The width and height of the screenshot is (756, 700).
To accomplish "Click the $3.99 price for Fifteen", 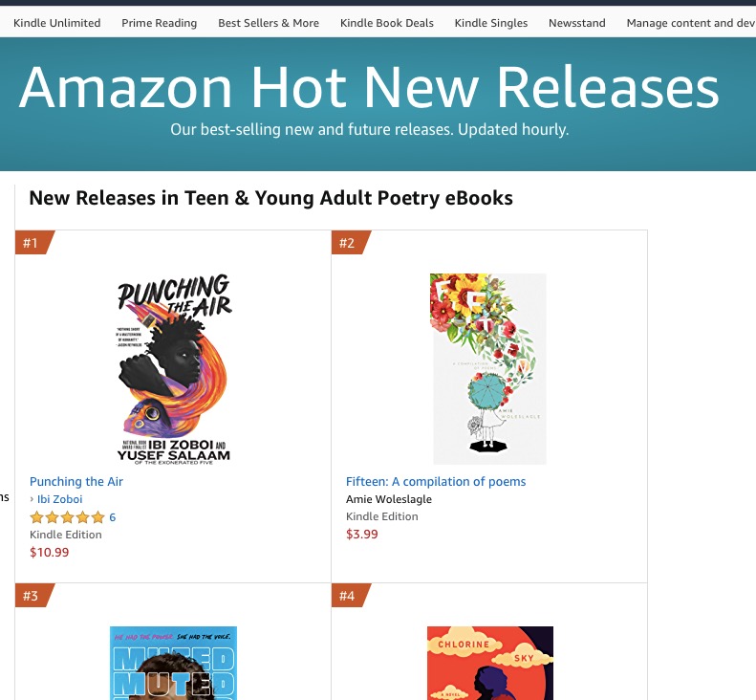I will click(362, 535).
